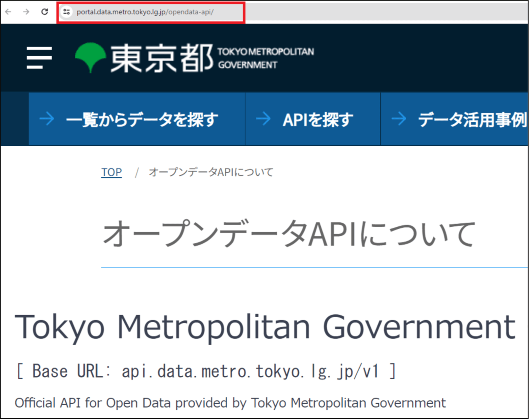Select the APIを探す navigation item
The width and height of the screenshot is (529, 420).
(317, 119)
